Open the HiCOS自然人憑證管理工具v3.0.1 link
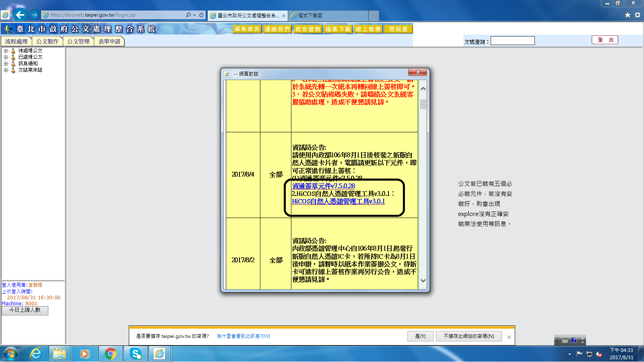The height and width of the screenshot is (362, 644). [x=339, y=202]
